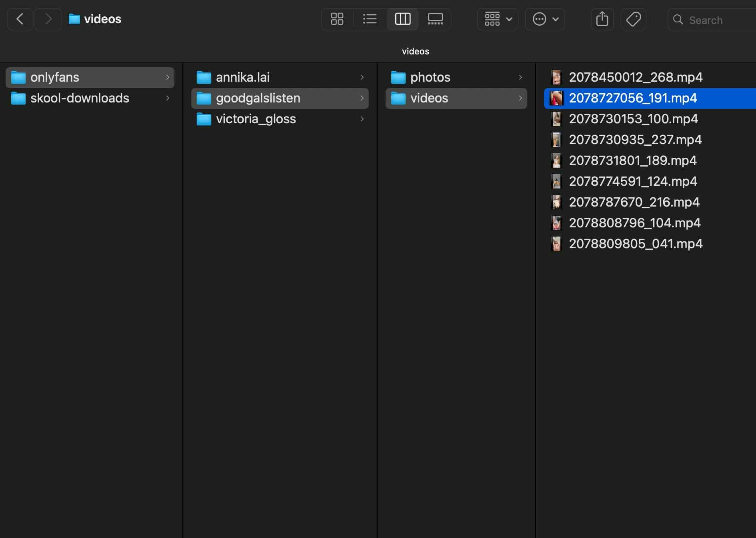The width and height of the screenshot is (756, 538).
Task: Expand the victoria_gloss folder
Action: tap(362, 119)
